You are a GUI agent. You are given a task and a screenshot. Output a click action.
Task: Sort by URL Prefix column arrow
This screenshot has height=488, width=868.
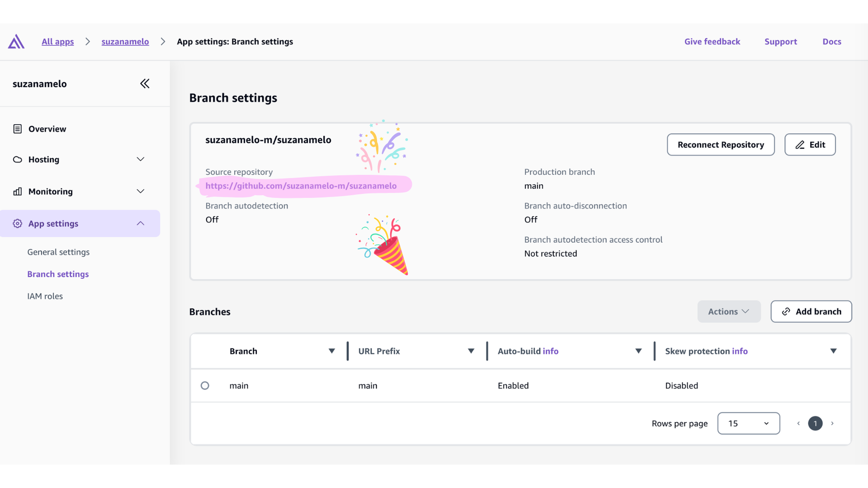[x=471, y=351]
